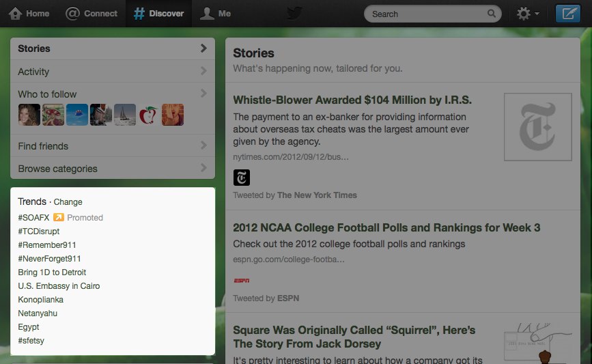
Task: Open the #SOAFX promoted trend
Action: click(x=33, y=218)
